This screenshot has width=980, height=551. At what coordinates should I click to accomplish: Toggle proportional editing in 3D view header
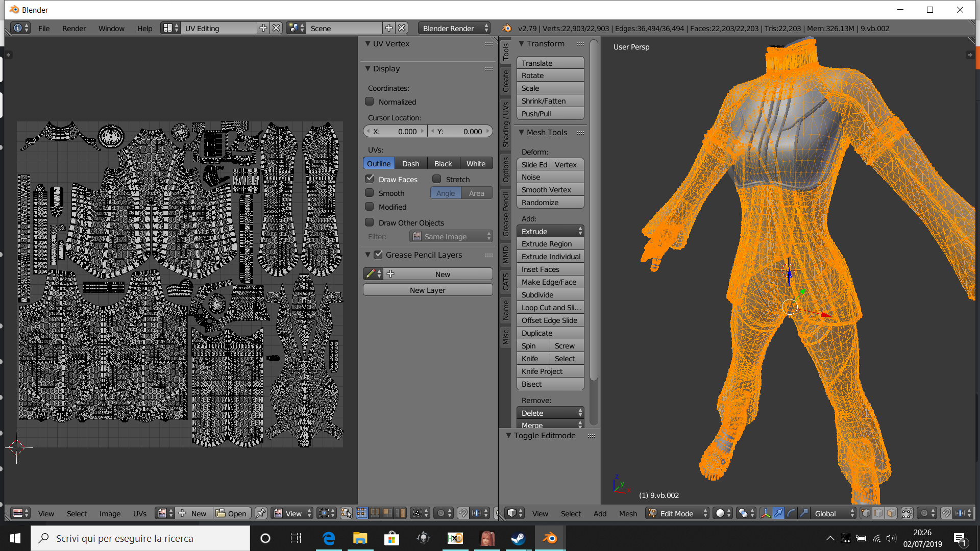tap(924, 513)
